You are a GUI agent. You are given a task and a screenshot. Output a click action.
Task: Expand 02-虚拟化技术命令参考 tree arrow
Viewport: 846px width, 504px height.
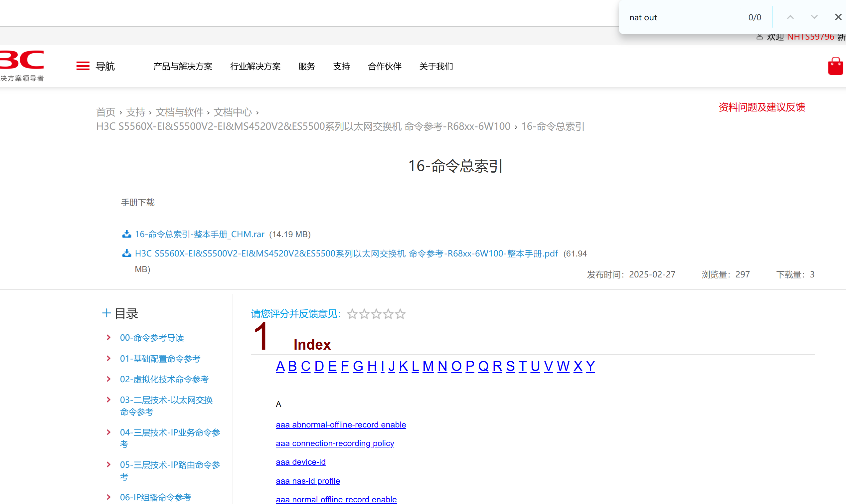tap(109, 379)
